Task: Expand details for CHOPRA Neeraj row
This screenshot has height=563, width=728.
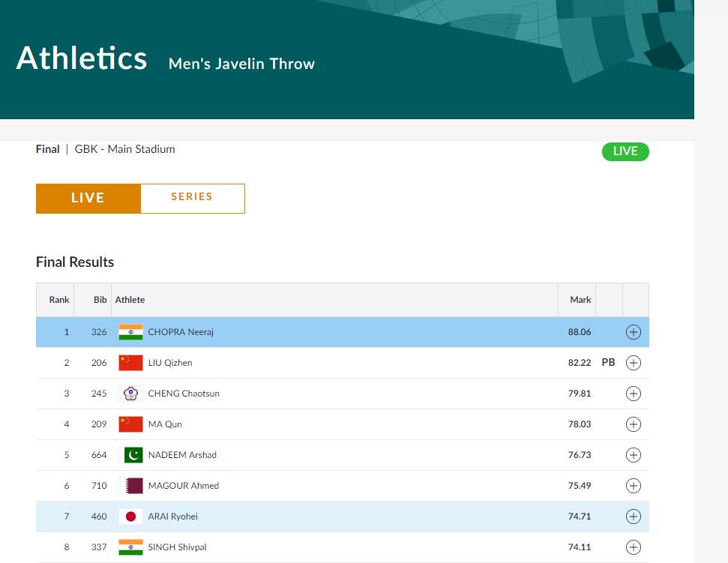Action: tap(634, 332)
